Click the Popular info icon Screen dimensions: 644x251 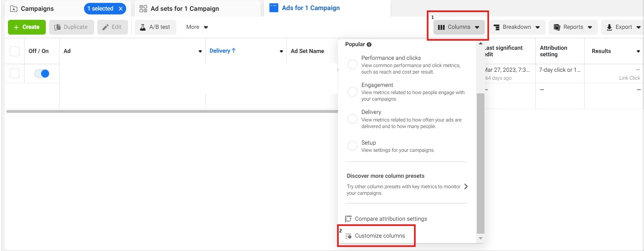click(369, 44)
